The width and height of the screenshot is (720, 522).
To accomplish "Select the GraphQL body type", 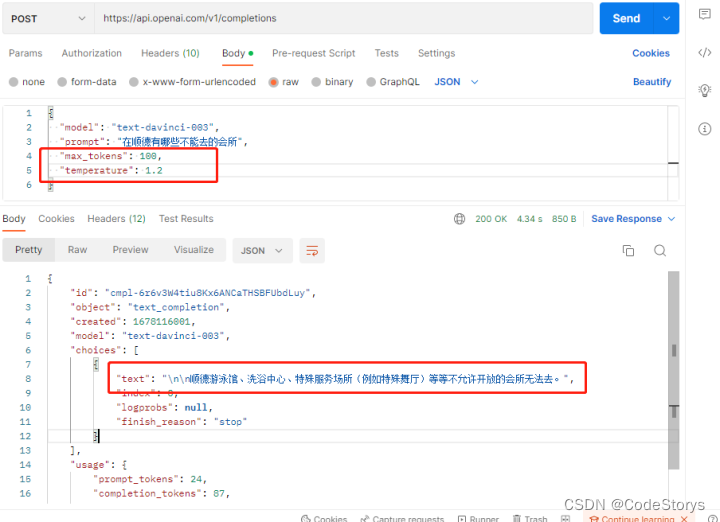I will [x=371, y=82].
